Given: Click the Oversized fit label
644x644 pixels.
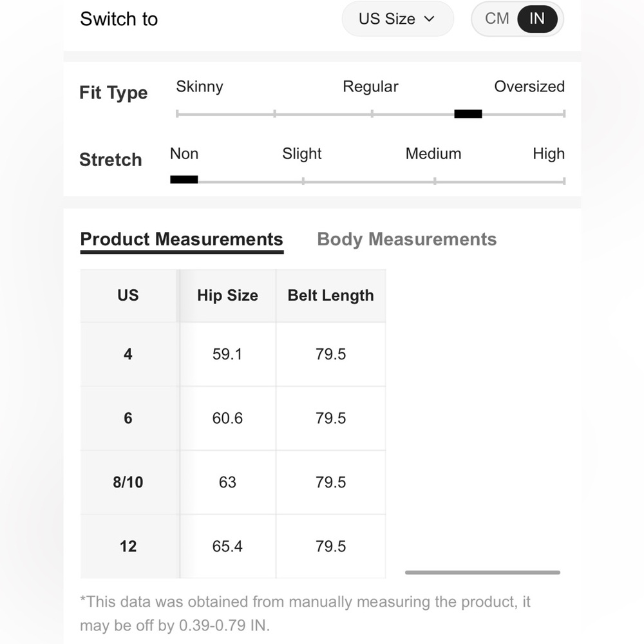Looking at the screenshot, I should pos(529,87).
